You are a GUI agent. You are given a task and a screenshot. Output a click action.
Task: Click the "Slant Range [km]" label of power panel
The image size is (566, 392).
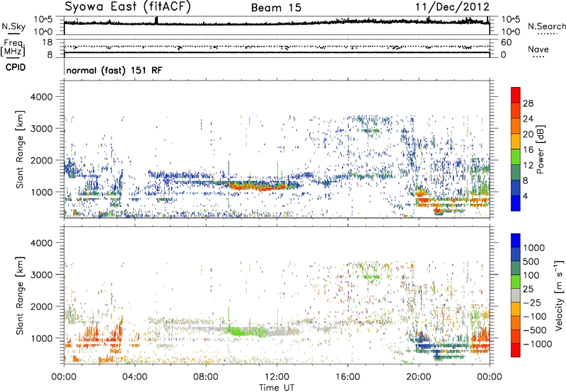pyautogui.click(x=20, y=149)
